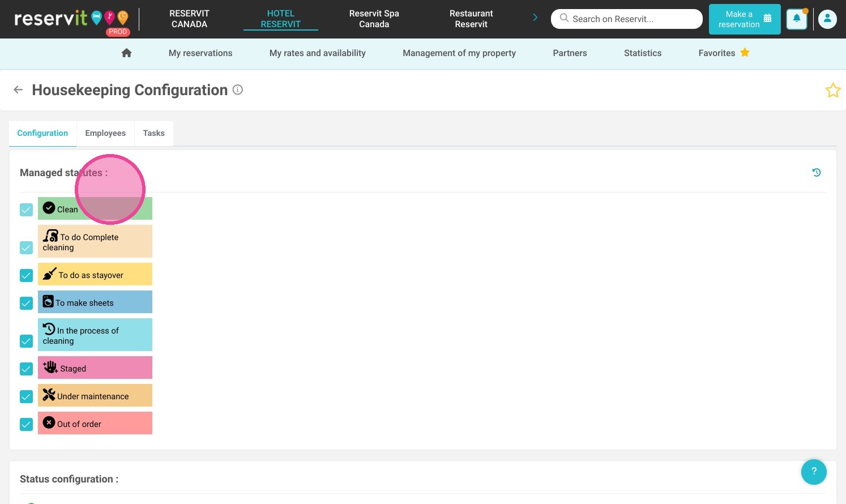Uncheck the Staged checkbox
This screenshot has height=504, width=846.
coord(27,369)
